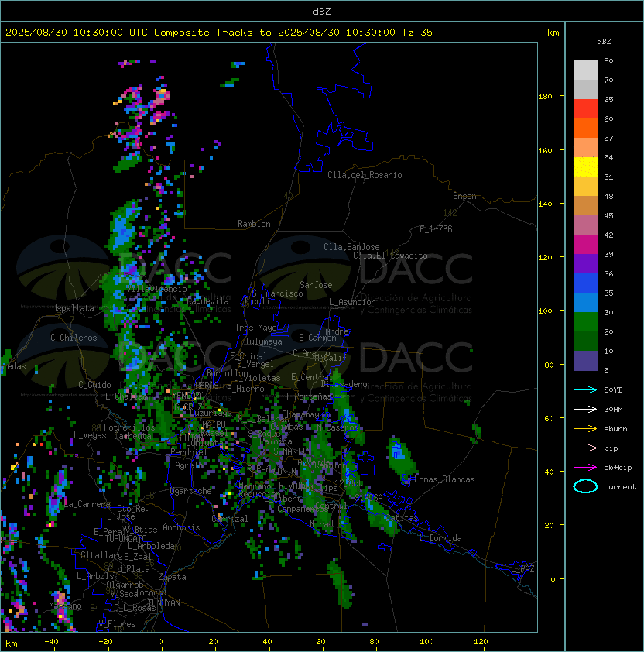
Task: Click the cyan 50YD track arrow
Action: (x=585, y=390)
